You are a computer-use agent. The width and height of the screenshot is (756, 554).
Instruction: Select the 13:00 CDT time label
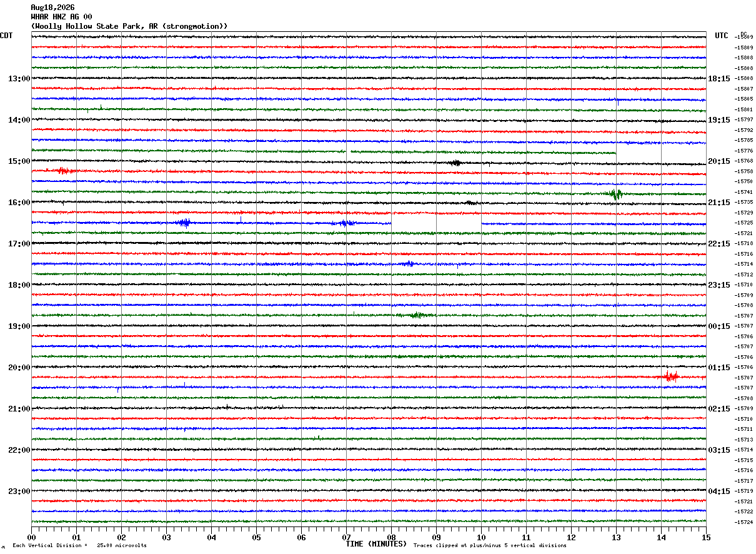point(19,79)
